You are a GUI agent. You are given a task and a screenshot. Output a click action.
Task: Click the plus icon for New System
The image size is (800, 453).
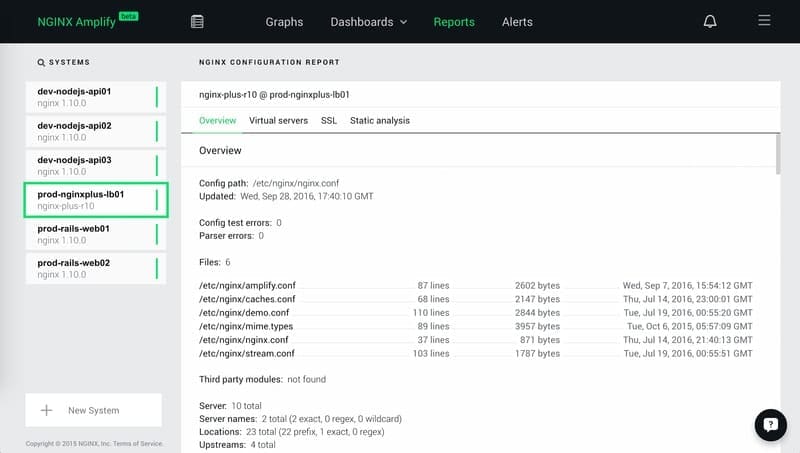(x=46, y=410)
